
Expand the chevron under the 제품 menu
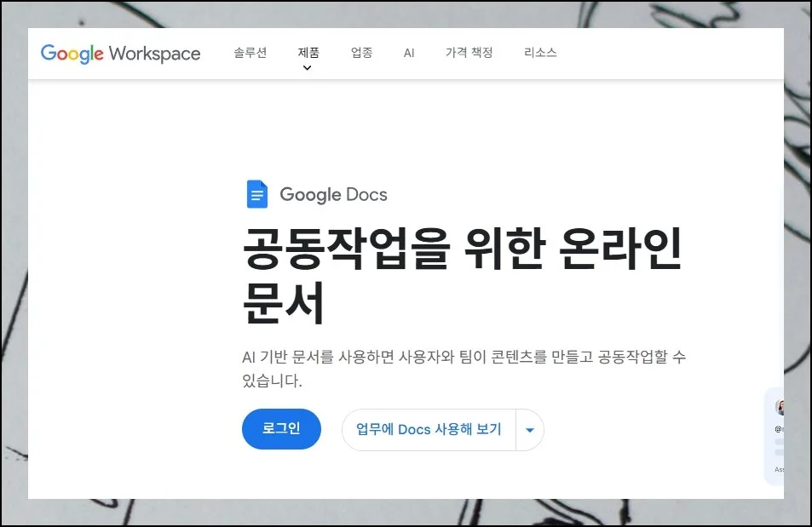[307, 66]
